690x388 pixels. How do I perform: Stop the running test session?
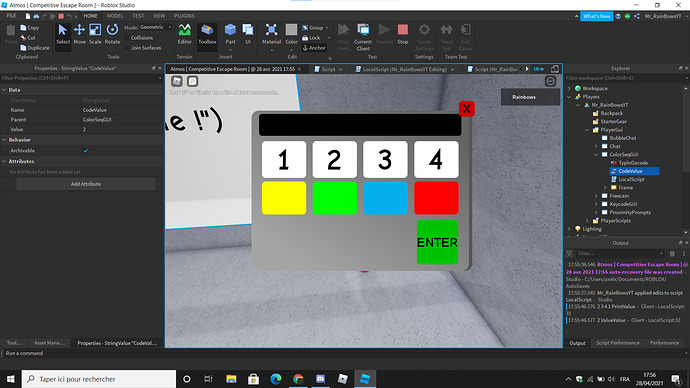(403, 34)
